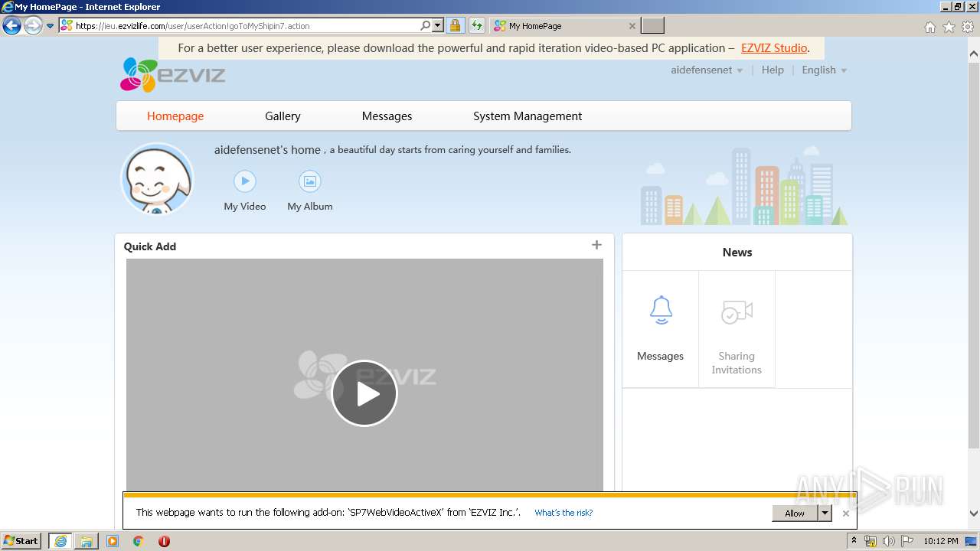Click Action Center flag tray icon

(x=906, y=541)
